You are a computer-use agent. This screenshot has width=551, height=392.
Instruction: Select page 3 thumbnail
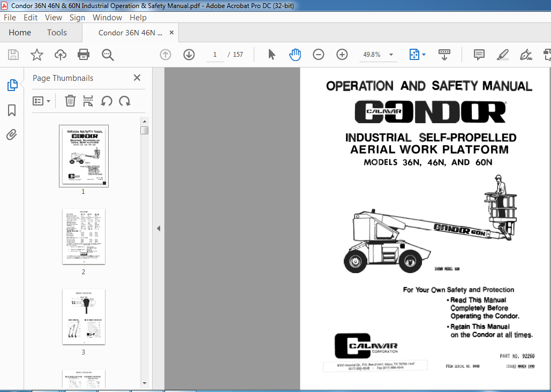point(84,317)
